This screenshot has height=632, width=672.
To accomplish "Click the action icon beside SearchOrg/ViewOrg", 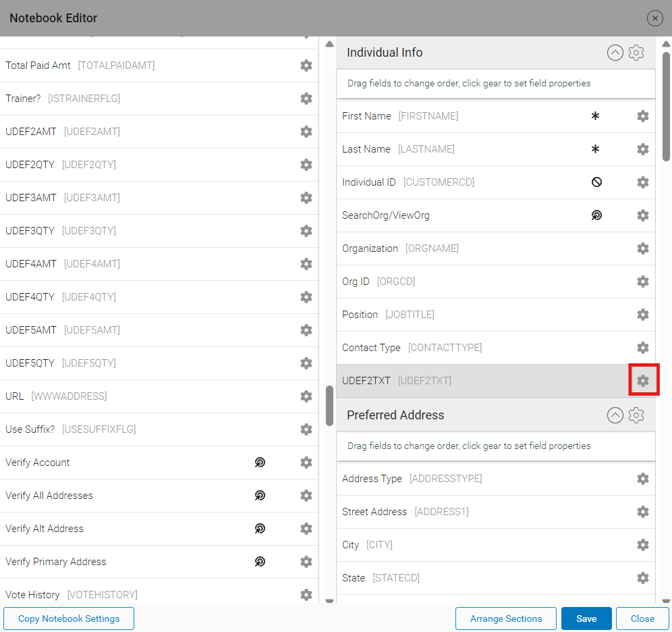I will 596,215.
